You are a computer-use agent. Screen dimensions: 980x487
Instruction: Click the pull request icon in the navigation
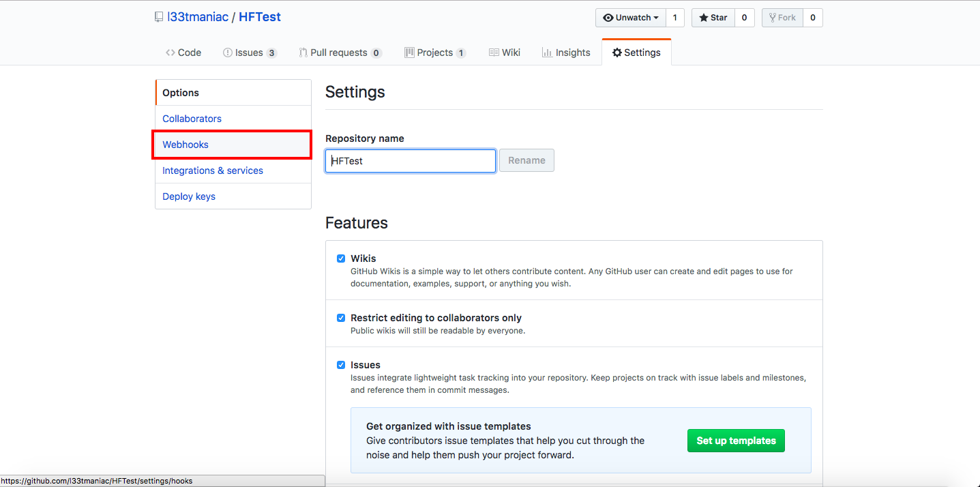coord(302,52)
